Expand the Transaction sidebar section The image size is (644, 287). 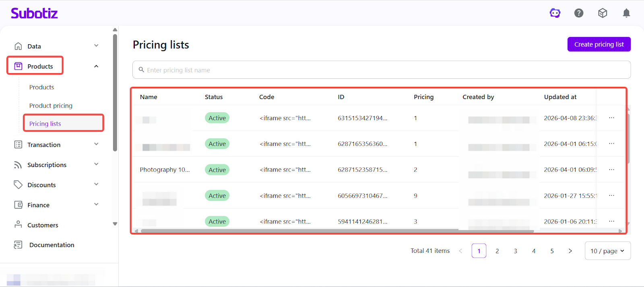[96, 144]
